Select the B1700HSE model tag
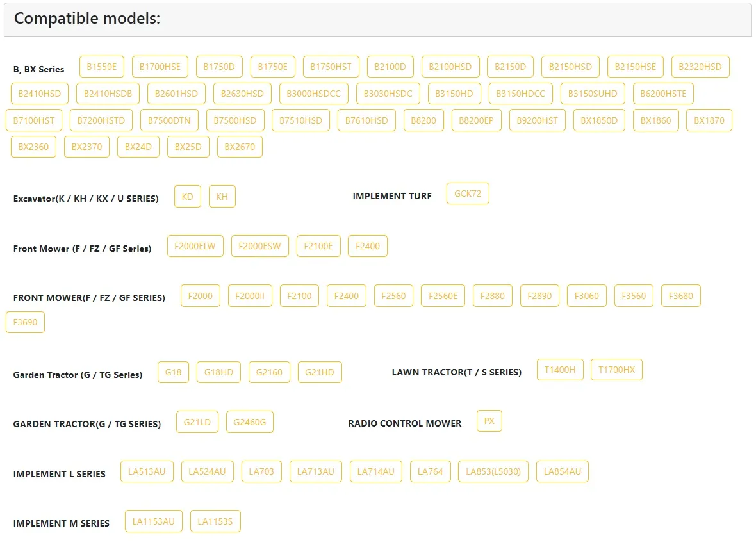The width and height of the screenshot is (756, 556). [160, 67]
